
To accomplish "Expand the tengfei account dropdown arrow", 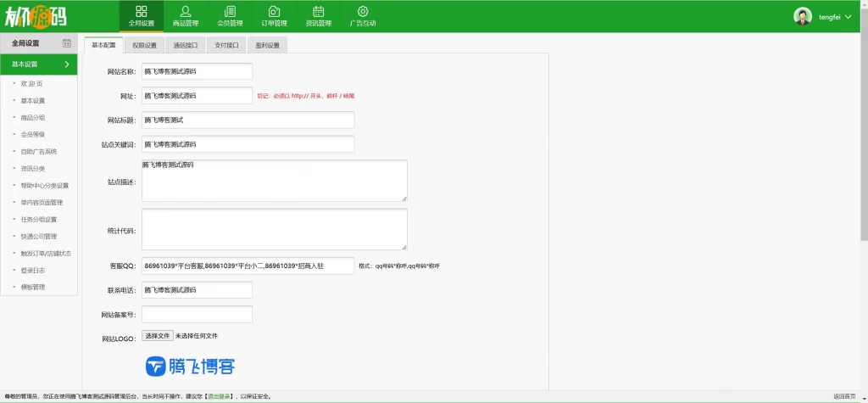I will [849, 17].
